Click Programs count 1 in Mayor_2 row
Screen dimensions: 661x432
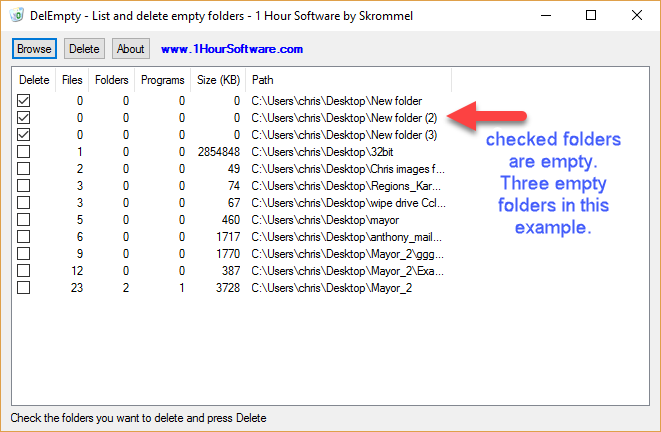182,288
